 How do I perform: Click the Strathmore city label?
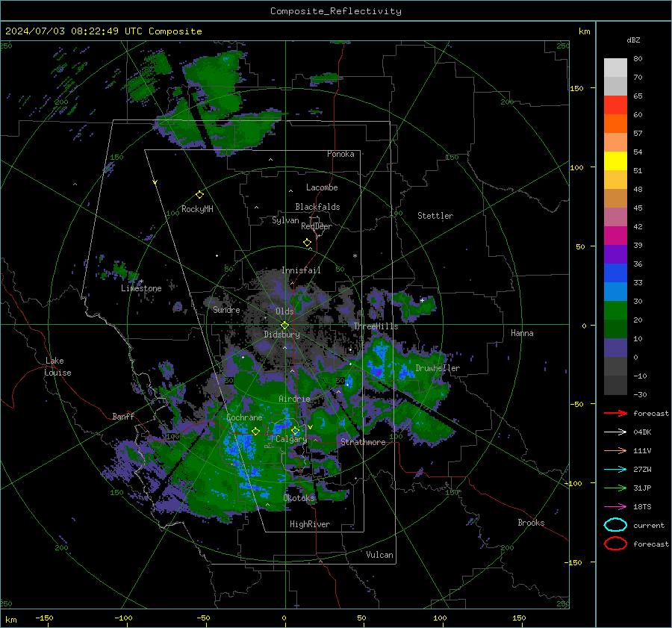tap(363, 442)
